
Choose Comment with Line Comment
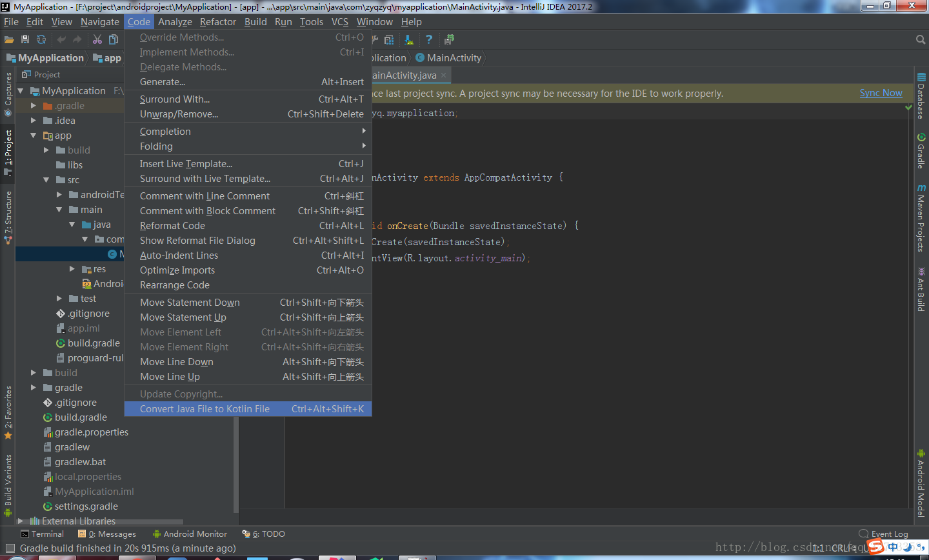(x=248, y=196)
